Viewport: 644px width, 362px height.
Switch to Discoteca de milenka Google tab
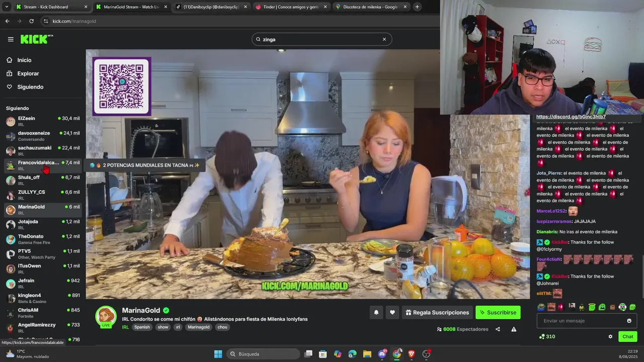[x=371, y=7]
